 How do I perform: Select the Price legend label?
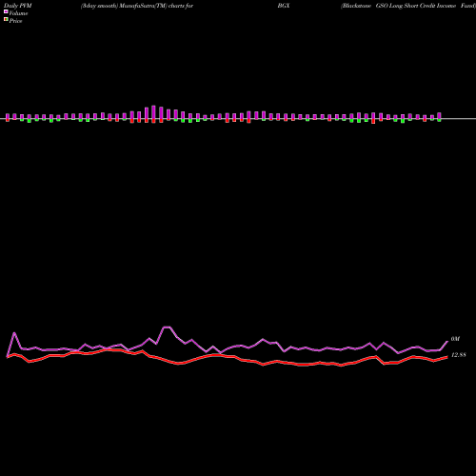15,21
